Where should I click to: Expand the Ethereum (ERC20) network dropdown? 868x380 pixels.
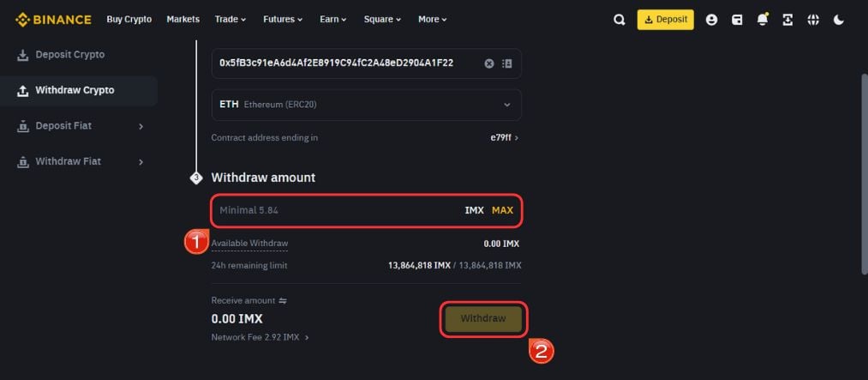coord(367,105)
